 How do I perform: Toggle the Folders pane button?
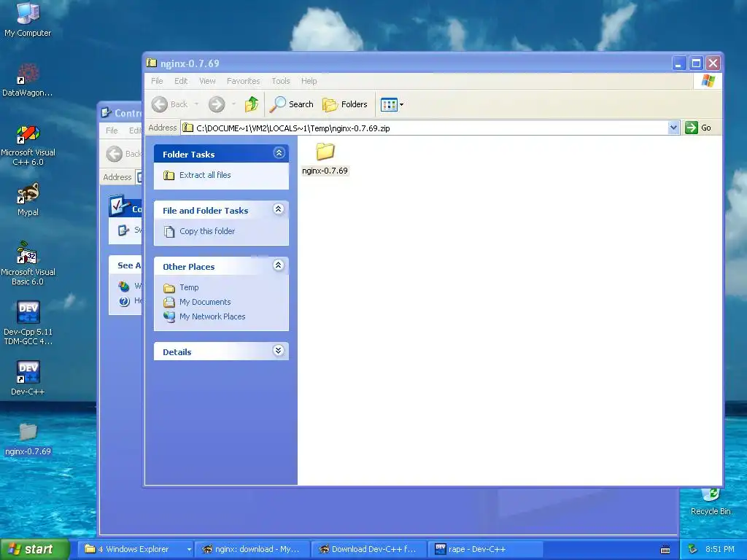(345, 104)
